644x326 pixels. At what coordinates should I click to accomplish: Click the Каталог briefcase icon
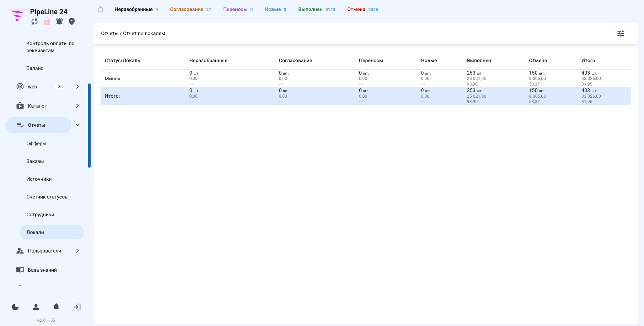point(20,106)
